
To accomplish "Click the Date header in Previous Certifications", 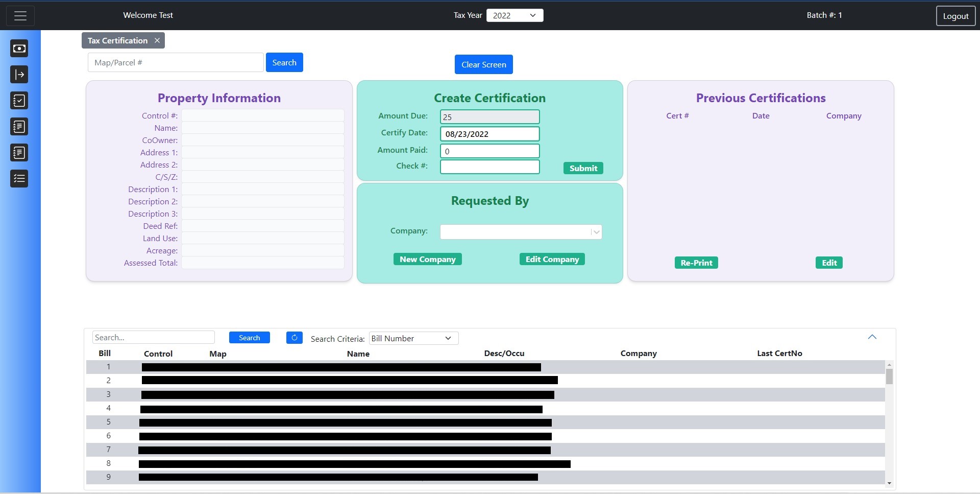I will coord(761,115).
